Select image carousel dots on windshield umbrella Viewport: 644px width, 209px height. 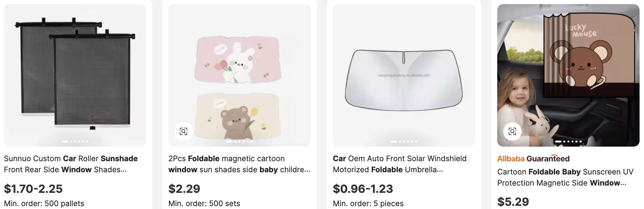click(404, 142)
